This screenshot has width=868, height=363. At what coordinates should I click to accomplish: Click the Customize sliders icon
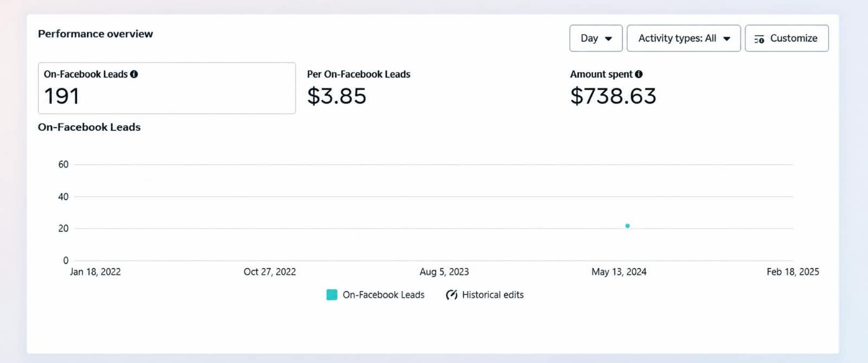pos(759,39)
